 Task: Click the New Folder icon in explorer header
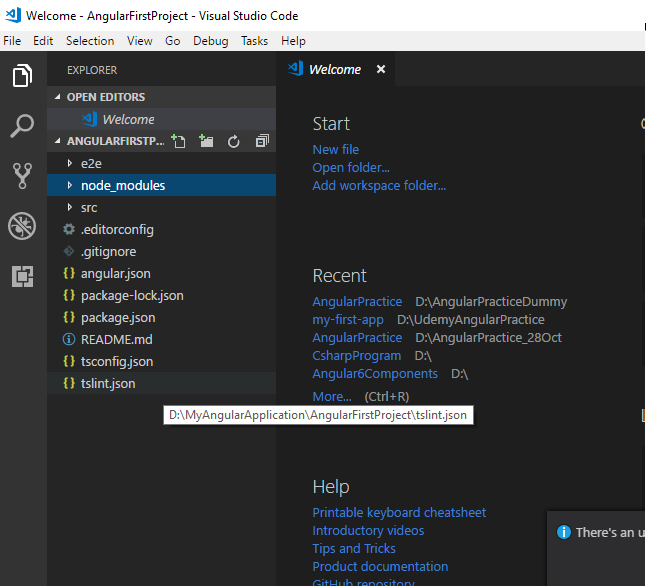click(206, 141)
